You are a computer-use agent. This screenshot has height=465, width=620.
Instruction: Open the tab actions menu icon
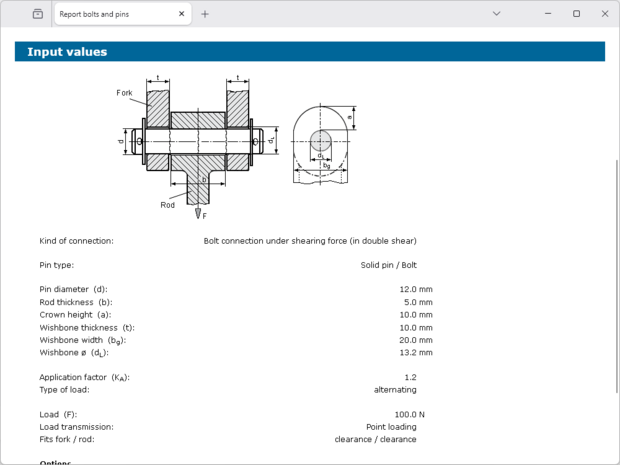37,14
